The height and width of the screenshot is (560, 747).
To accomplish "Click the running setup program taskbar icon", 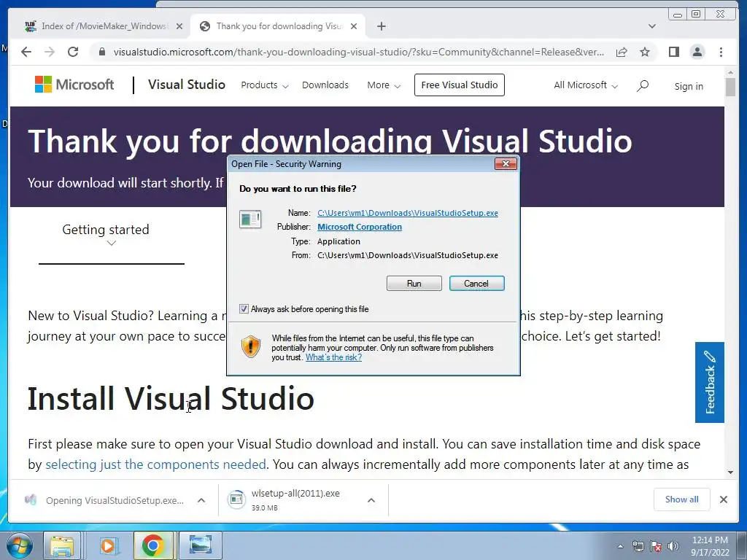I will coord(201,545).
